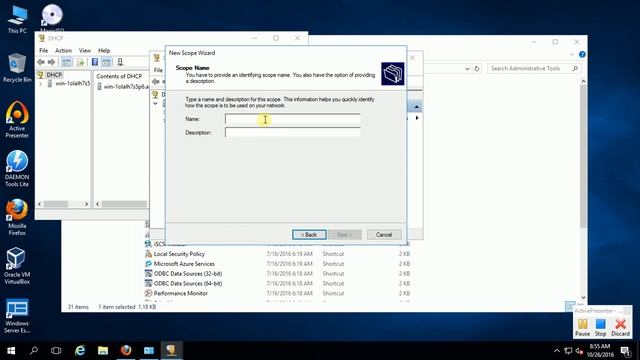Show hidden system tray icons

point(557,351)
